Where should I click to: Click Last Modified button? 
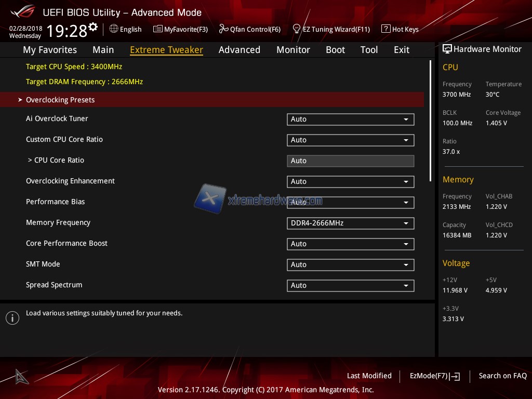click(x=369, y=376)
